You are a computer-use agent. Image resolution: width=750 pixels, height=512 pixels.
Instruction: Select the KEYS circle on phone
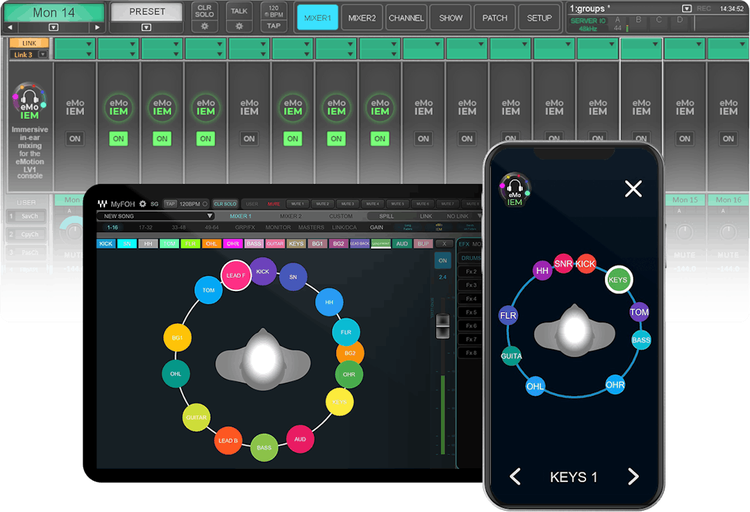[618, 281]
